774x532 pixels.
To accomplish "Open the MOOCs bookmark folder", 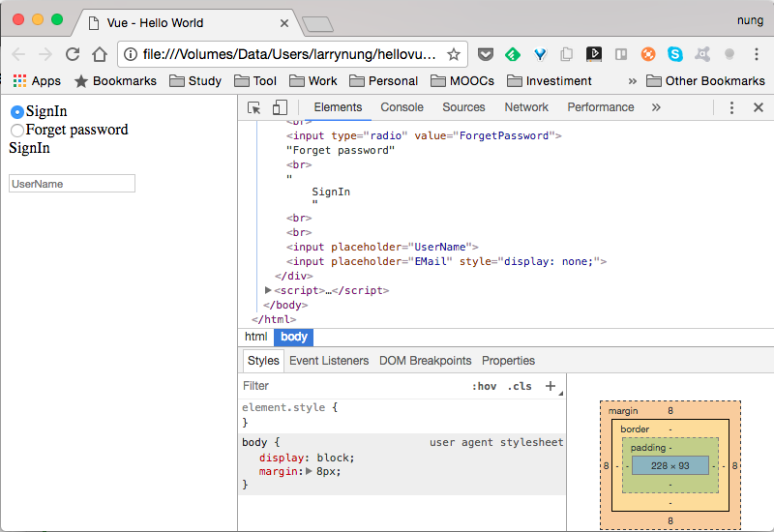I will [462, 81].
